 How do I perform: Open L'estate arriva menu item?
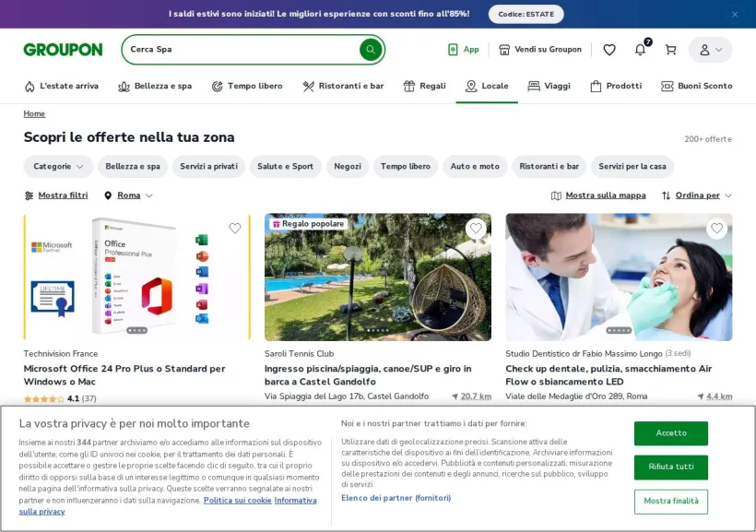(x=61, y=86)
